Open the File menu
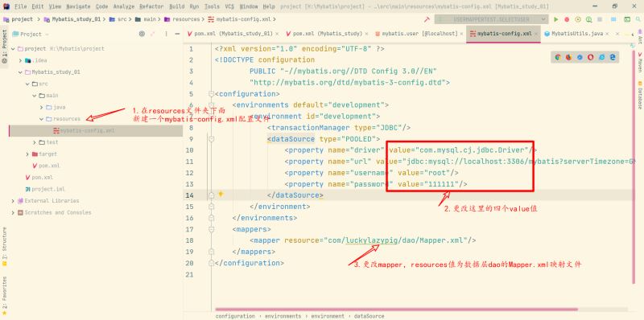644x320 pixels. [21, 6]
